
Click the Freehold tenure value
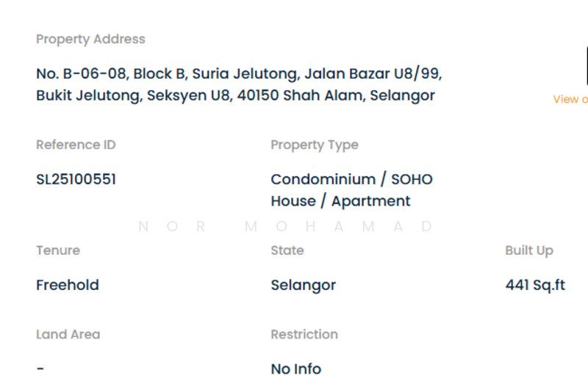[x=68, y=285]
